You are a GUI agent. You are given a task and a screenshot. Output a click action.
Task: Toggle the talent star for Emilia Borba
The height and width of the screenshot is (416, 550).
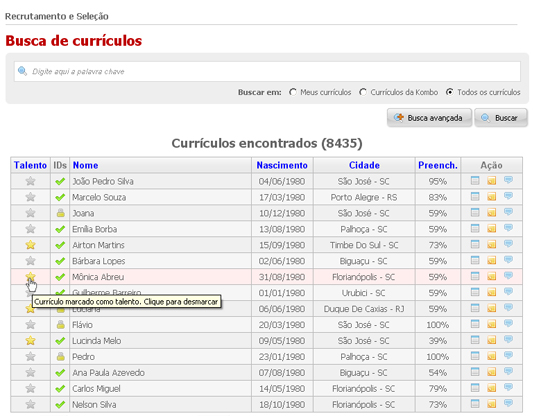click(x=31, y=229)
